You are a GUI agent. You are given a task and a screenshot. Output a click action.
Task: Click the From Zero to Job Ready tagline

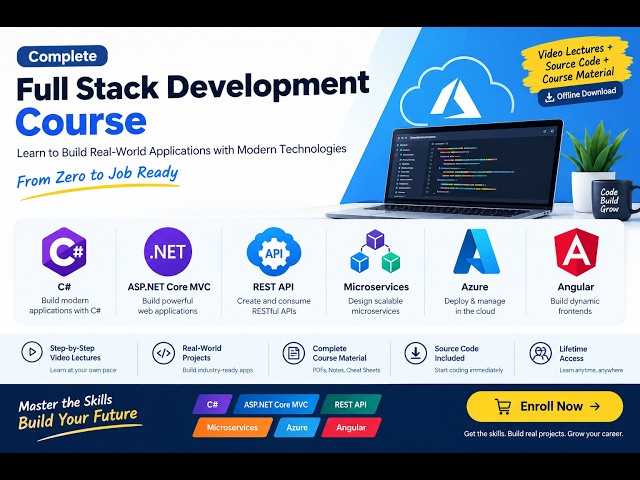[98, 176]
